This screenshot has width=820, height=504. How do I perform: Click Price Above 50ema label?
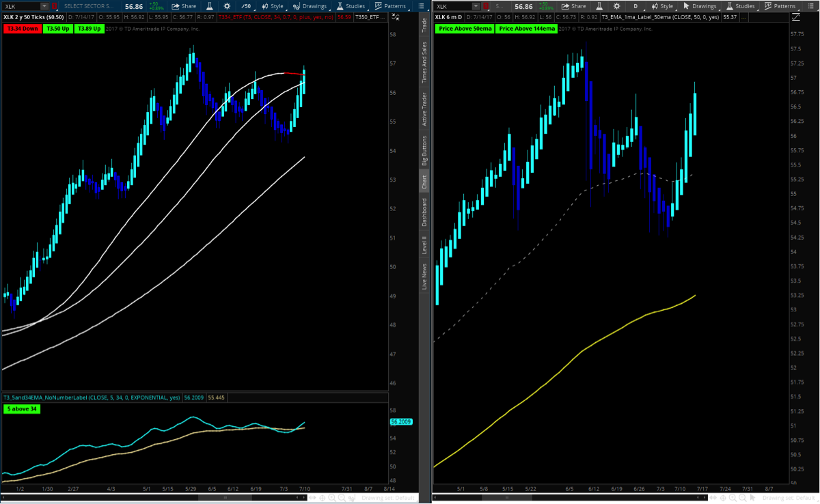465,29
